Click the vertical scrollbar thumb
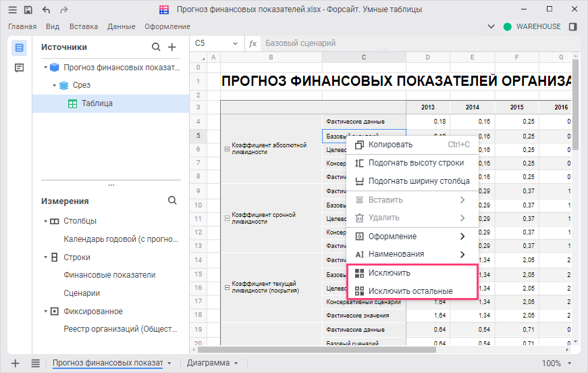 (x=577, y=104)
